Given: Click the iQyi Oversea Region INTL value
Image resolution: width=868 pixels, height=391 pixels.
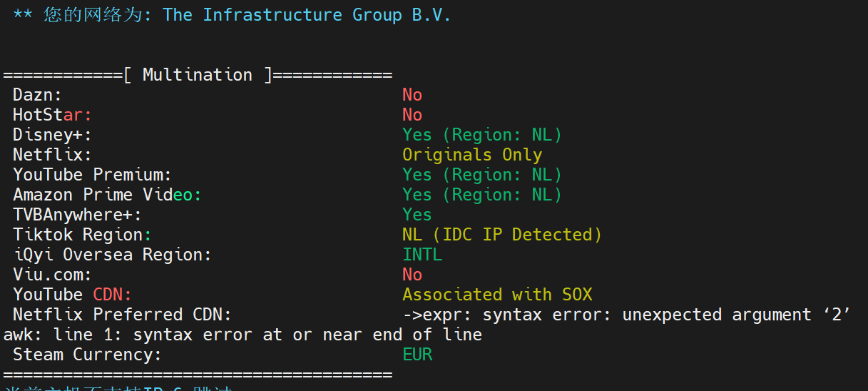Looking at the screenshot, I should tap(422, 255).
